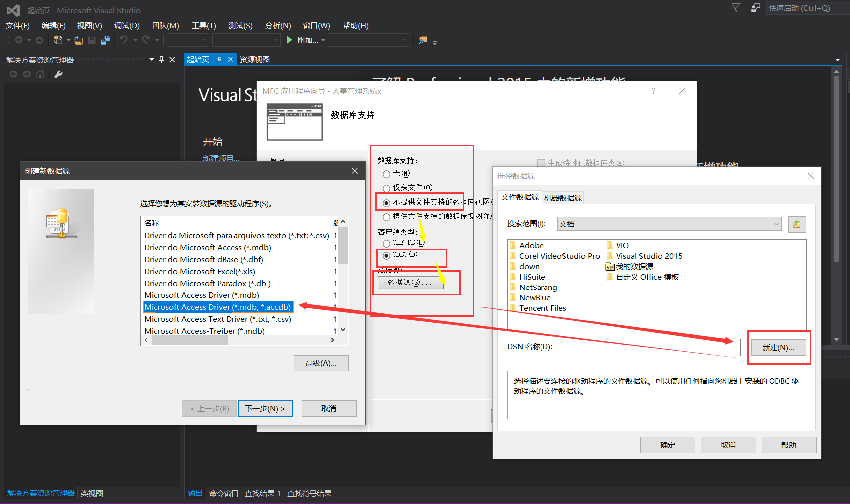
Task: Click the notifications flag icon in title bar
Action: [x=736, y=8]
